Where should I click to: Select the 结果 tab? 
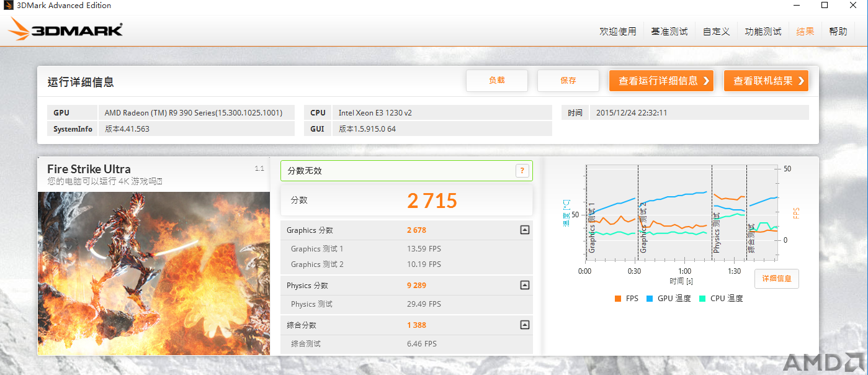(805, 31)
